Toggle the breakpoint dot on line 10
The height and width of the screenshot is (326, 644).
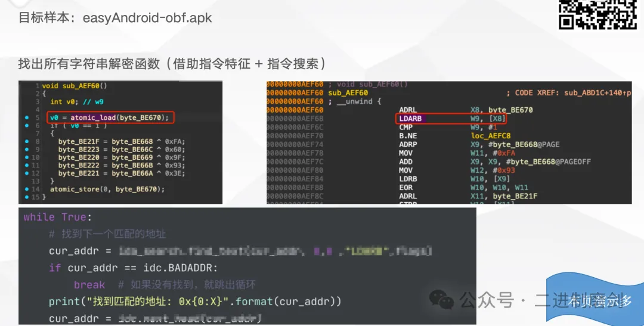[x=27, y=157]
